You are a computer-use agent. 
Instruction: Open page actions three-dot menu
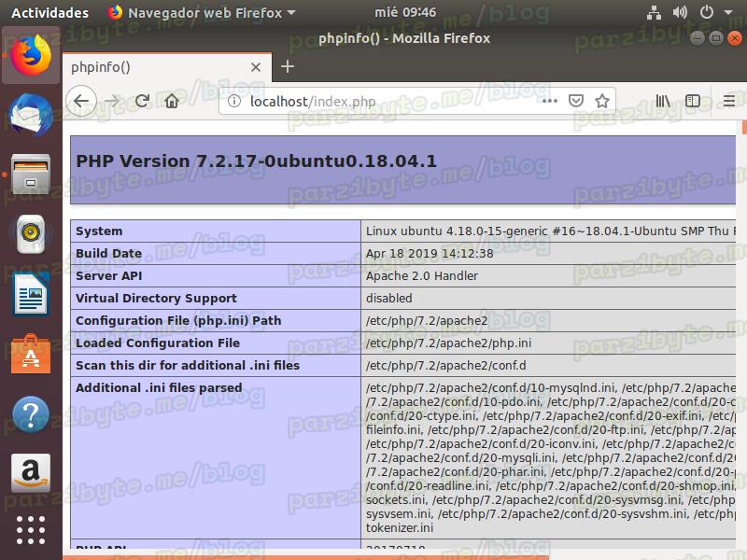pyautogui.click(x=550, y=101)
